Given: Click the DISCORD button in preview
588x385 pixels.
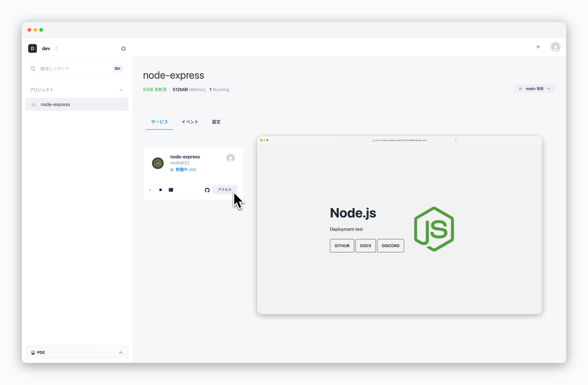Looking at the screenshot, I should 390,246.
